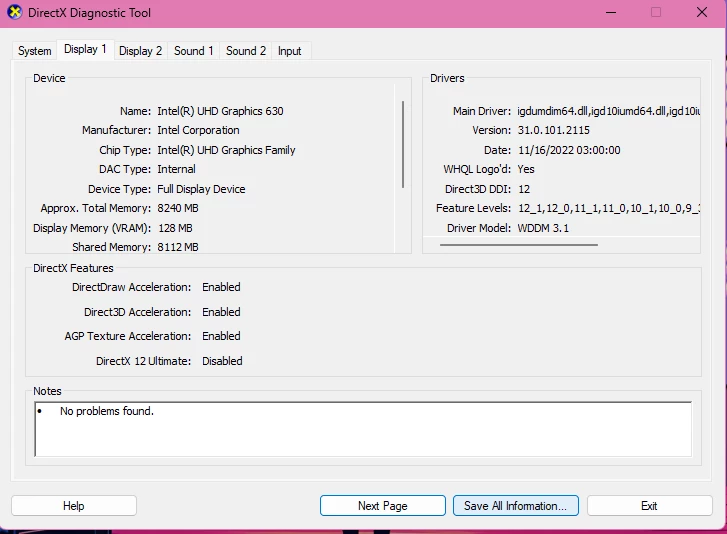Click the Help button
This screenshot has width=727, height=534.
[x=74, y=506]
